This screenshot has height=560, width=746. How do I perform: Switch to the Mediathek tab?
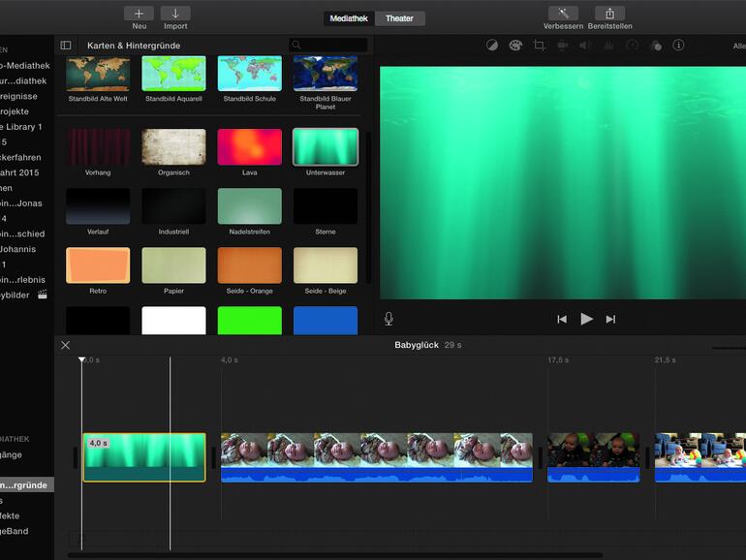[x=349, y=18]
